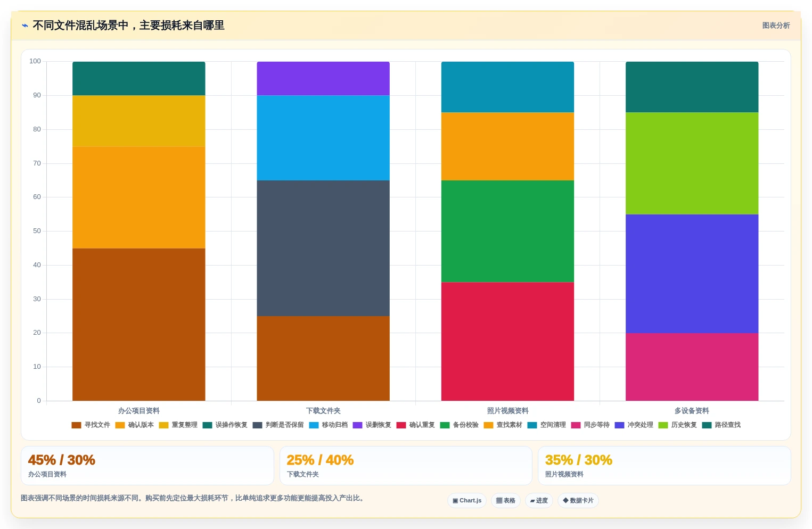Click the 历史恢复 legend color swatch

(x=663, y=425)
